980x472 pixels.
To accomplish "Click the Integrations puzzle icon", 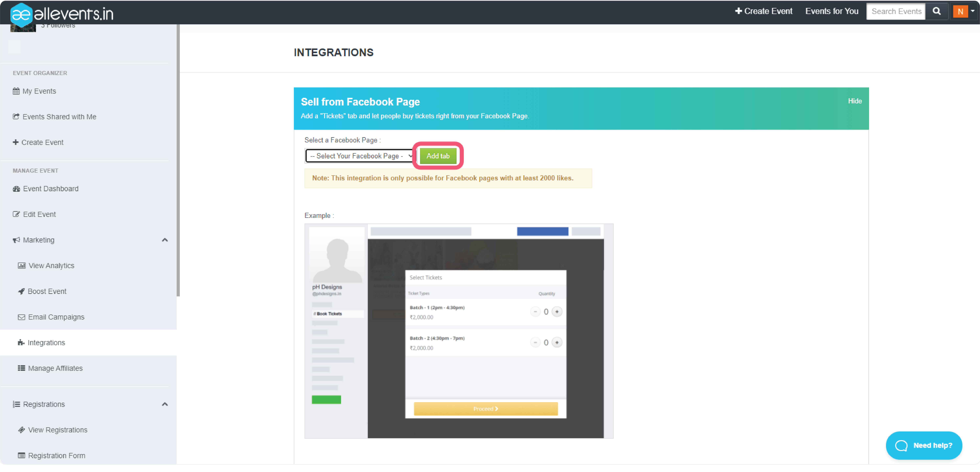I will [x=21, y=343].
